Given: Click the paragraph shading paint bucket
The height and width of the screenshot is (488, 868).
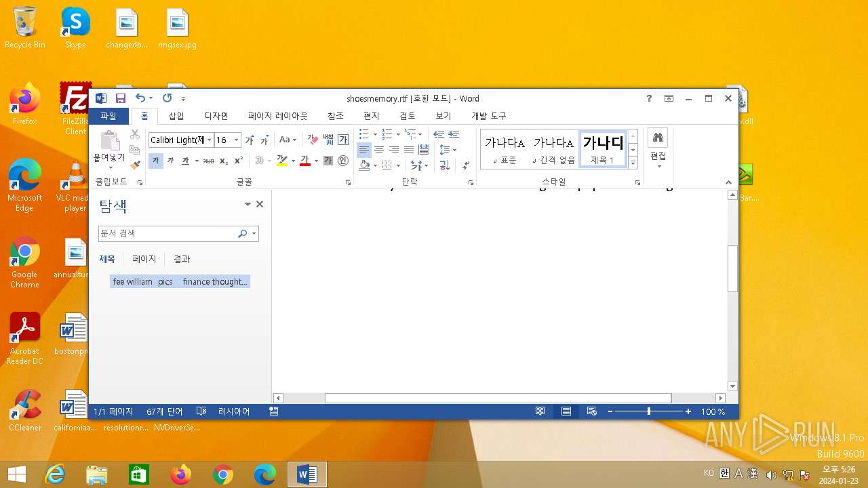Looking at the screenshot, I should click(364, 165).
